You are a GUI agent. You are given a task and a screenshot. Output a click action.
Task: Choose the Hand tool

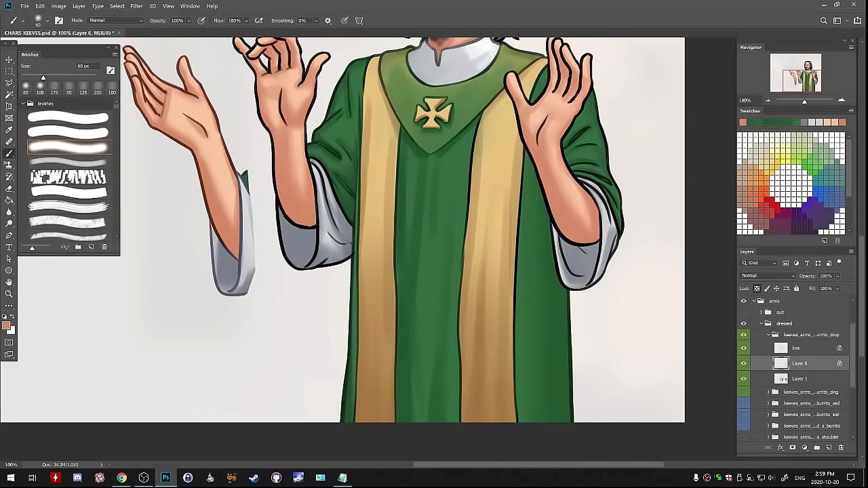coord(9,282)
